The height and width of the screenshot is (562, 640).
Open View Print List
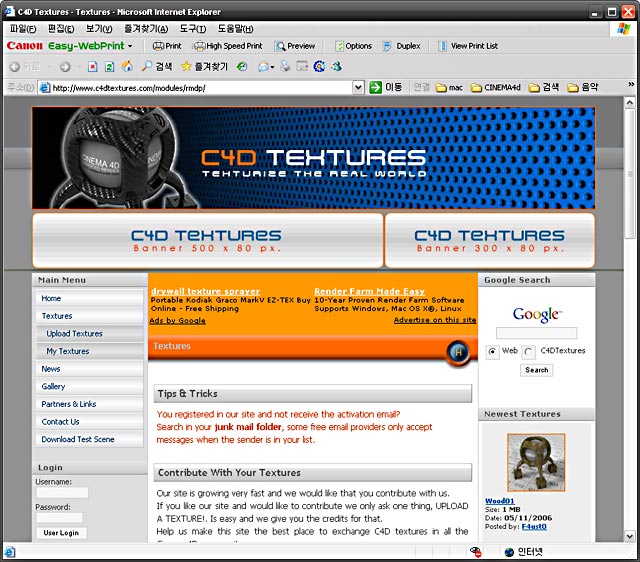pos(468,46)
